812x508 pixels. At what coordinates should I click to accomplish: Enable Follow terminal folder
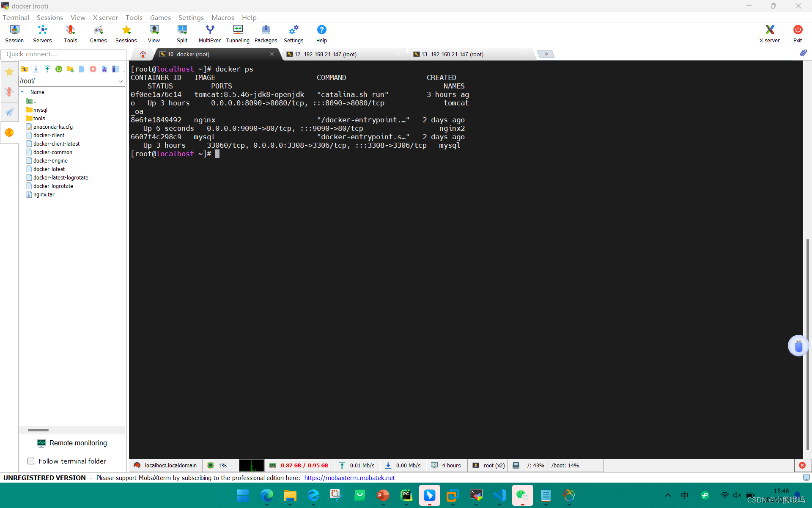click(31, 461)
